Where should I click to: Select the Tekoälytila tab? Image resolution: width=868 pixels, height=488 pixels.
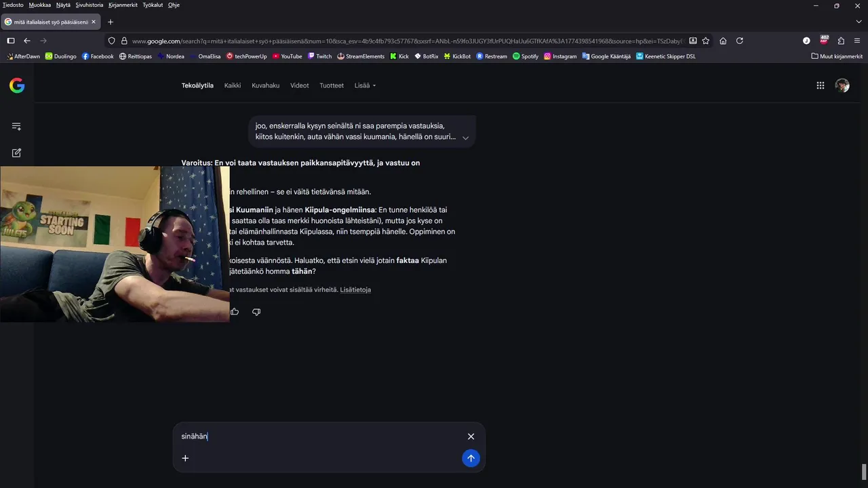tap(197, 85)
